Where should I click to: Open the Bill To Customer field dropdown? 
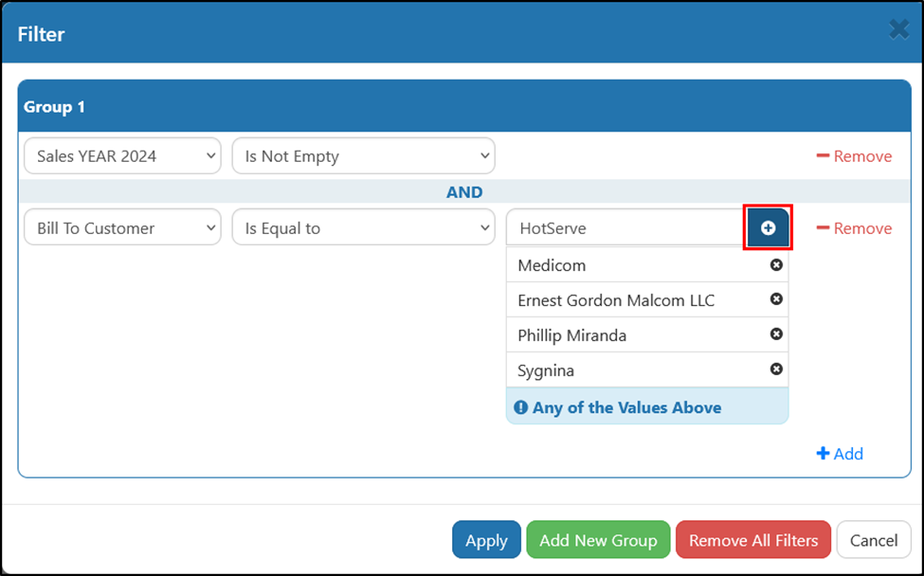pos(122,227)
